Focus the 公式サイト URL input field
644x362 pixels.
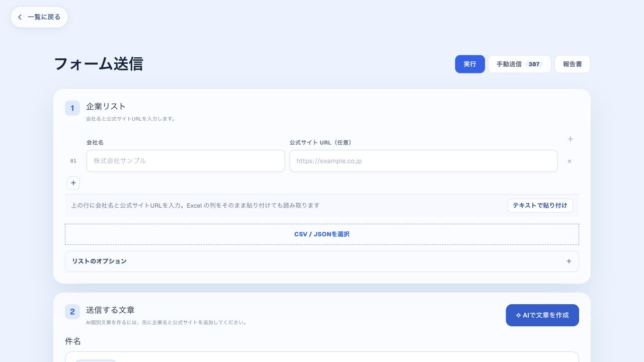pos(423,161)
